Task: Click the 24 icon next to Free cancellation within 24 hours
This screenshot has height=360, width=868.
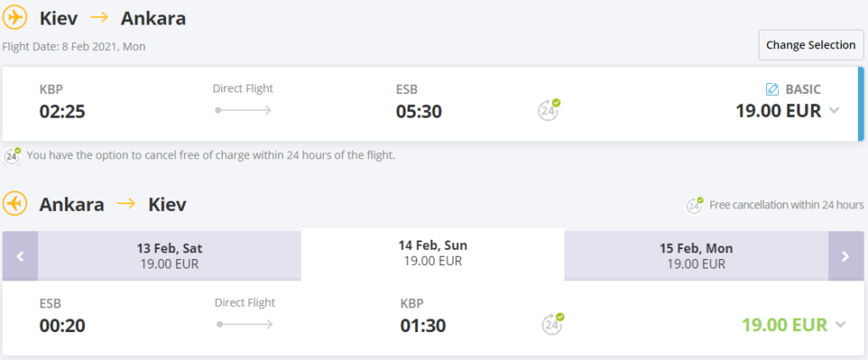Action: (x=695, y=205)
